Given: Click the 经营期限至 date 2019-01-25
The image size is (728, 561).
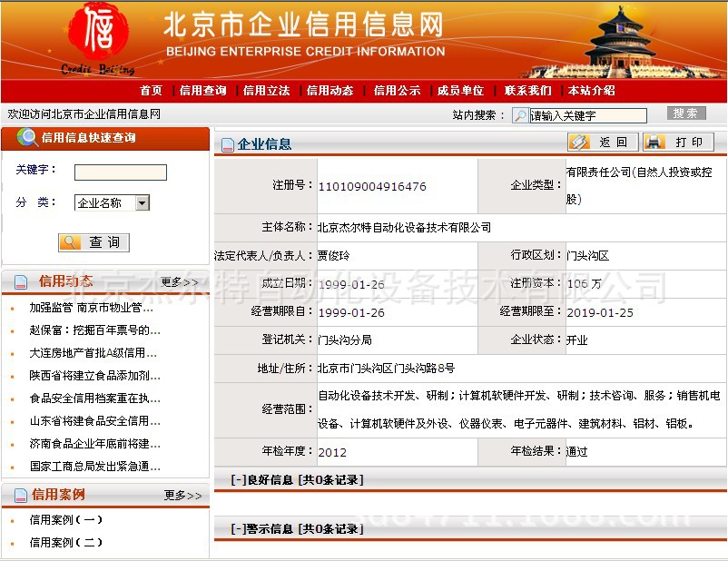Looking at the screenshot, I should (x=600, y=312).
